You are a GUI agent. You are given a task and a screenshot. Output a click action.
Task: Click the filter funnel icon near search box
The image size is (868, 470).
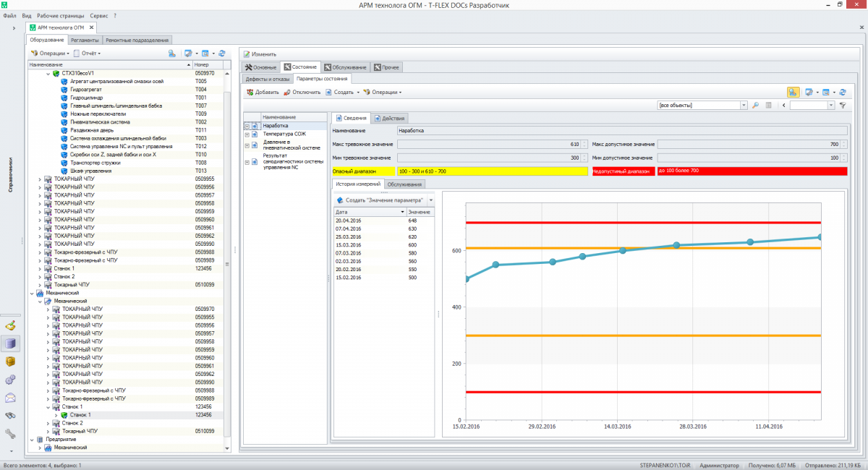coord(842,106)
